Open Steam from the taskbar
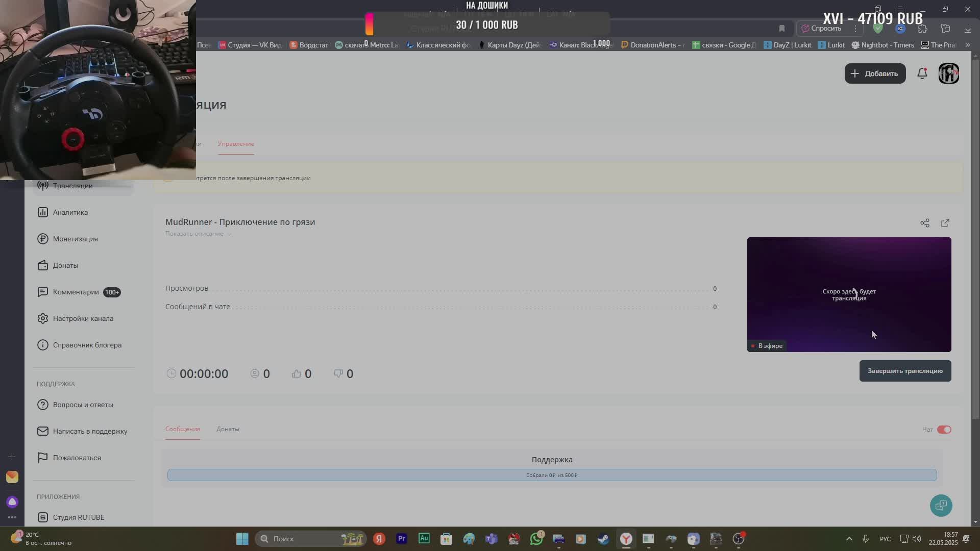Screen dimensions: 980x551 (603, 539)
